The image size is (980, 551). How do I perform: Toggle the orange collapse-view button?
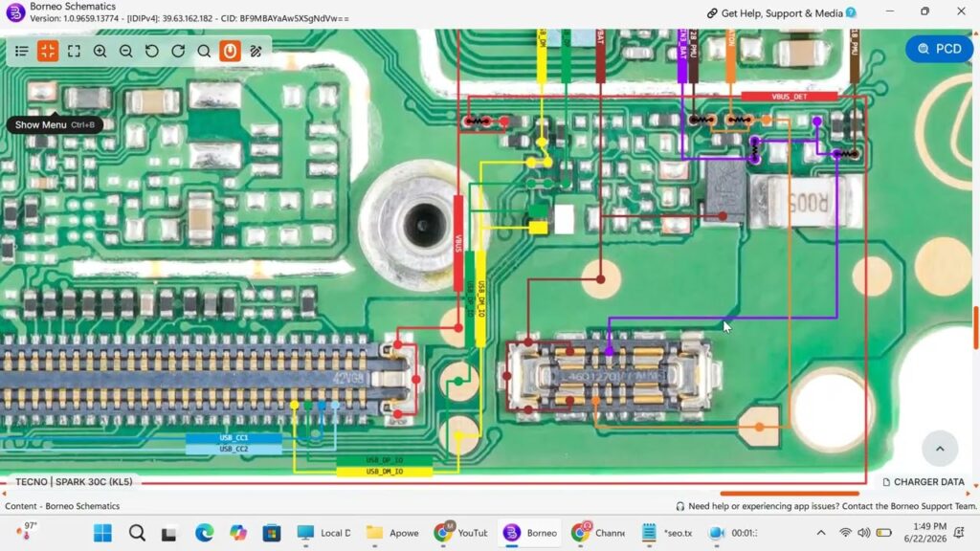[48, 52]
